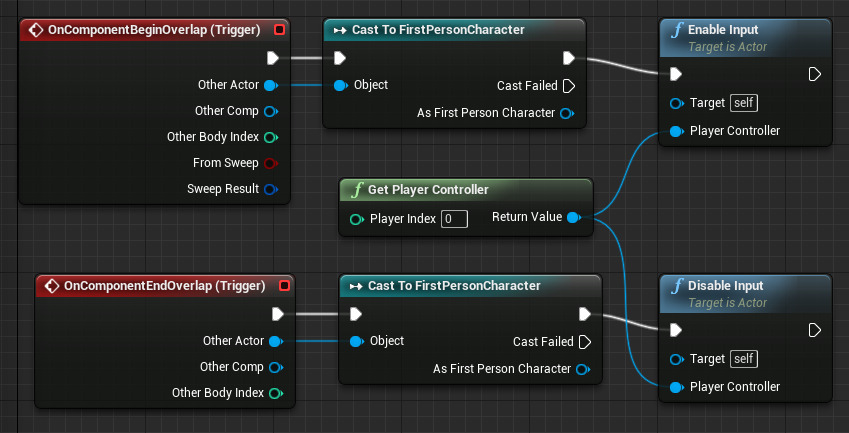Click the exec output pin on Enable Input
The height and width of the screenshot is (433, 849).
[x=814, y=74]
